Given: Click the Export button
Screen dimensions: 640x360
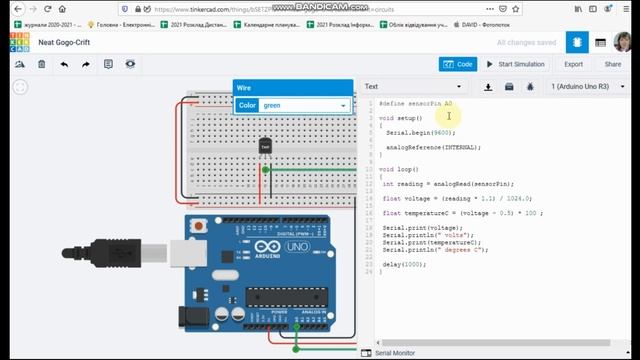Looking at the screenshot, I should tap(573, 64).
